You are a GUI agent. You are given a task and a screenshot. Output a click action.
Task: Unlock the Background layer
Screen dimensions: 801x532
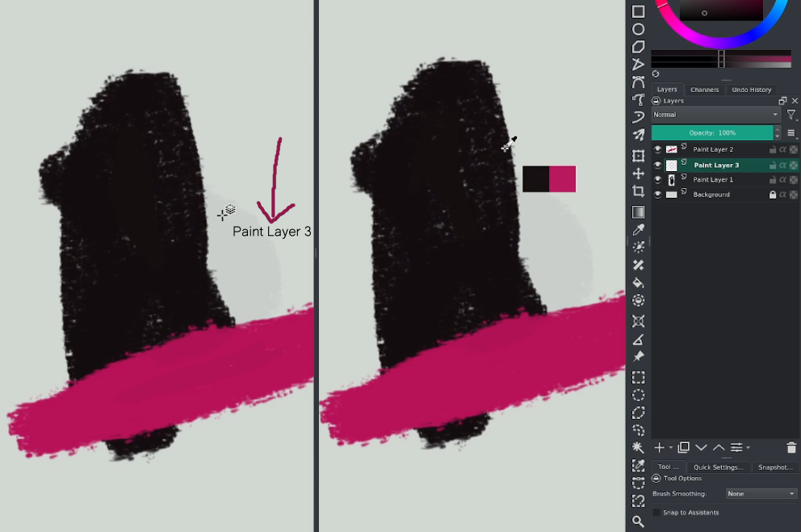click(772, 194)
